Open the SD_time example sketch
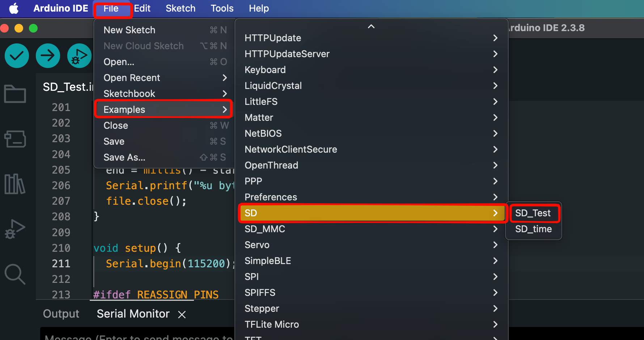This screenshot has width=644, height=340. pos(534,229)
